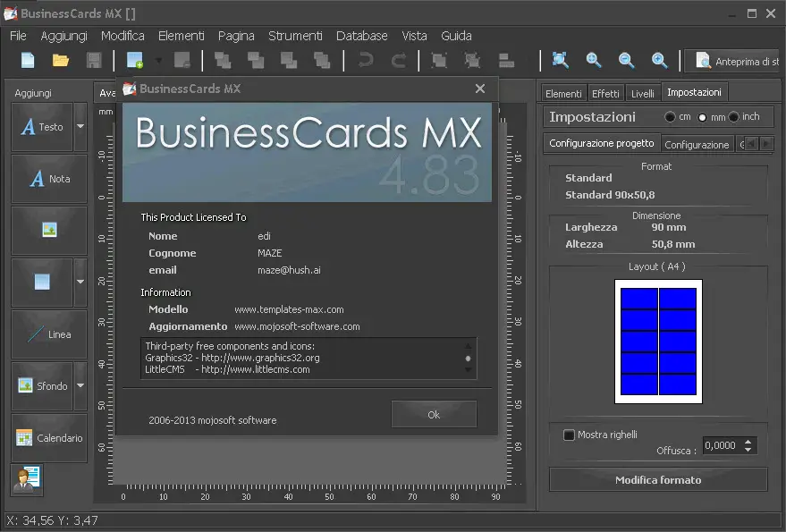Open a project with the folder icon

(x=61, y=61)
